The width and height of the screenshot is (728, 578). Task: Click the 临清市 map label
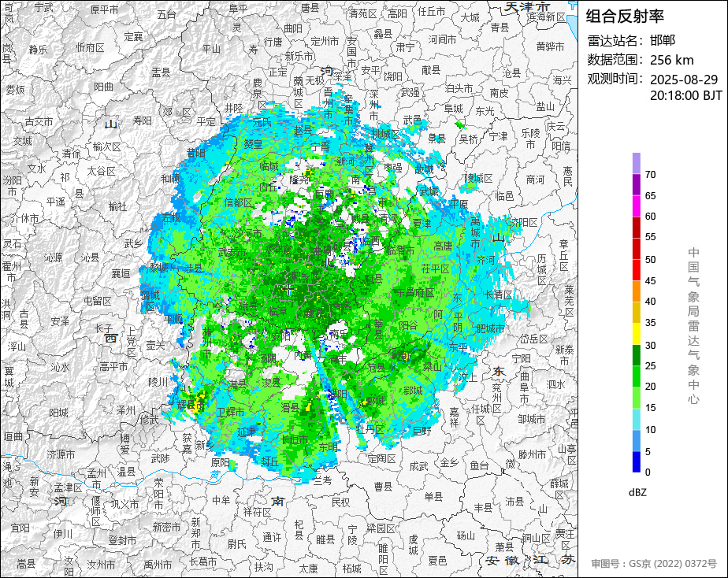coord(400,250)
